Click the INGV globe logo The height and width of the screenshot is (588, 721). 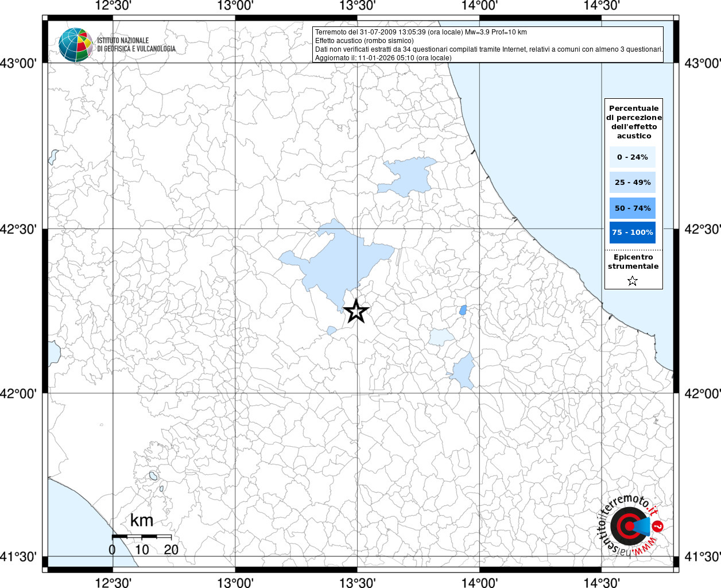[x=75, y=45]
